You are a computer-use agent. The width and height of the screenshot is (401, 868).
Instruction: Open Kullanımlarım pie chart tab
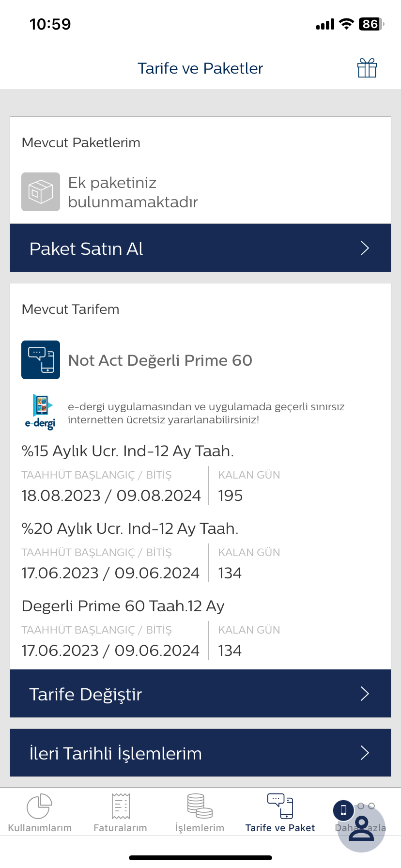(x=40, y=813)
